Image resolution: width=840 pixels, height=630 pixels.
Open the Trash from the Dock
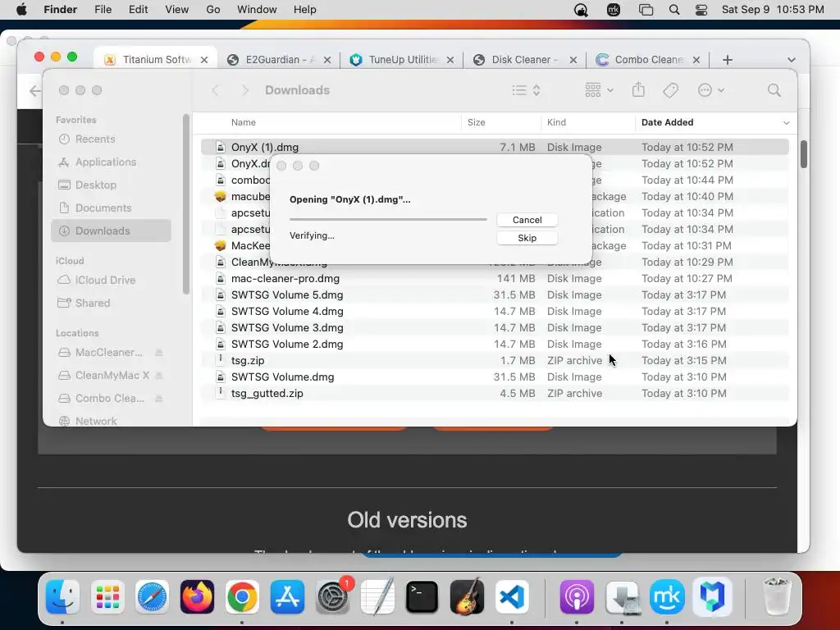point(776,596)
